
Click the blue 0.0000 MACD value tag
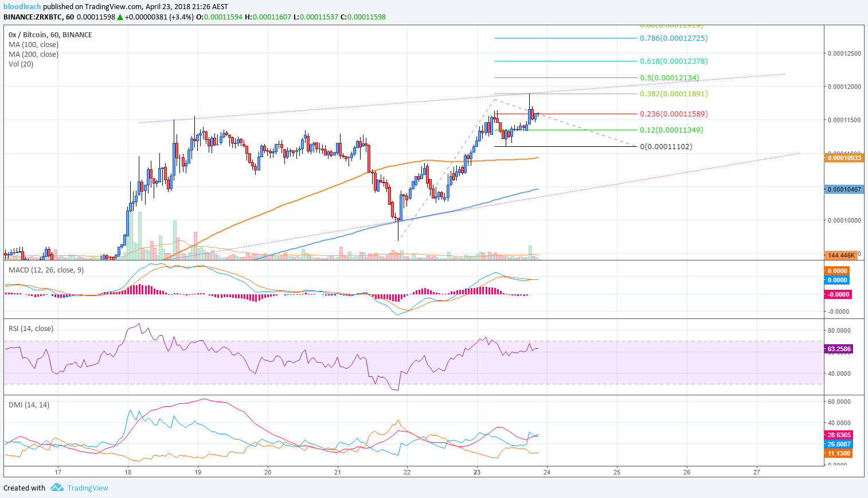tap(837, 279)
